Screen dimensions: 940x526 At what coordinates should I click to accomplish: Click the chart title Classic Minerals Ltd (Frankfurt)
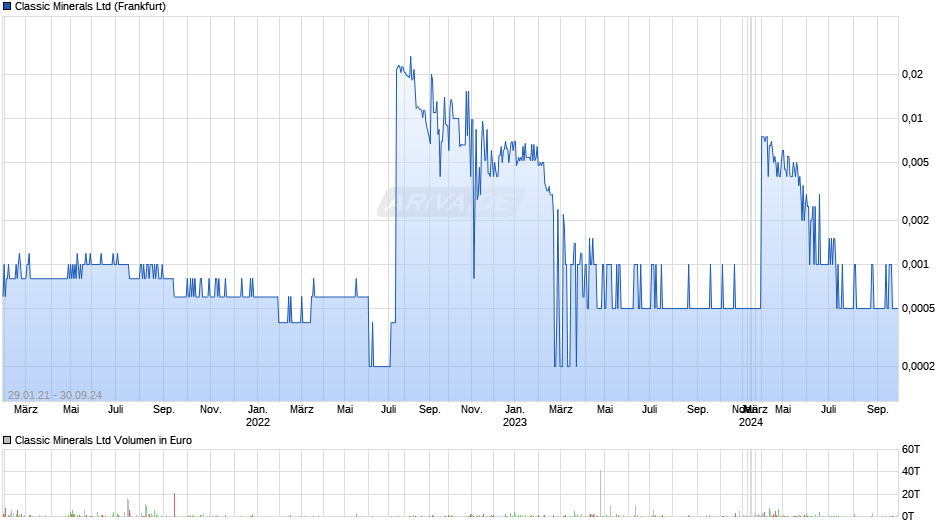90,6
